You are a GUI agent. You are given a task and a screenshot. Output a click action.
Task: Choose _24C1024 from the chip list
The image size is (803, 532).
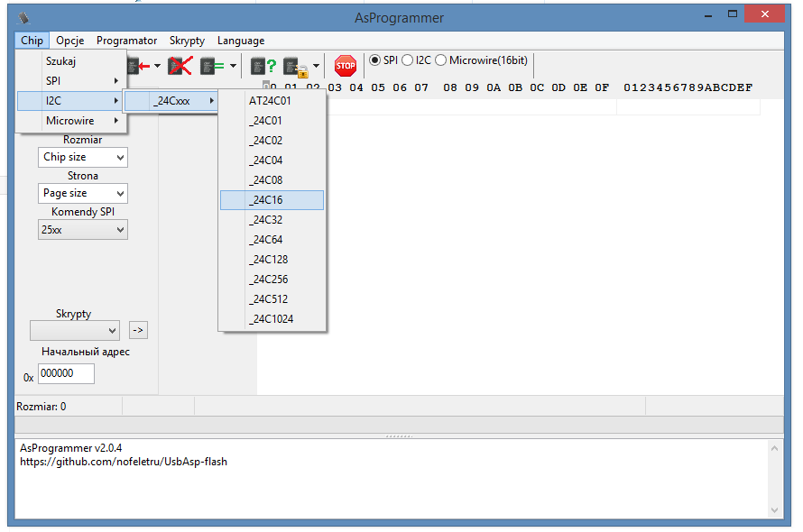point(272,319)
